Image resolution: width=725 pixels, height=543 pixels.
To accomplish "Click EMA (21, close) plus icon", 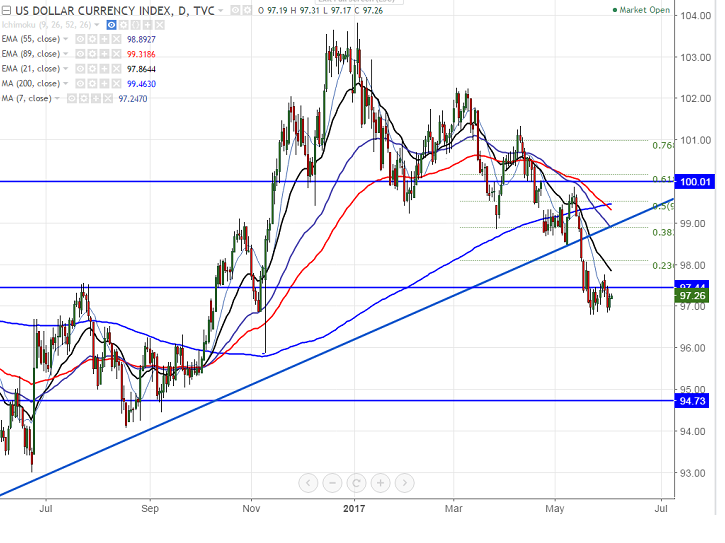I will 104,69.
